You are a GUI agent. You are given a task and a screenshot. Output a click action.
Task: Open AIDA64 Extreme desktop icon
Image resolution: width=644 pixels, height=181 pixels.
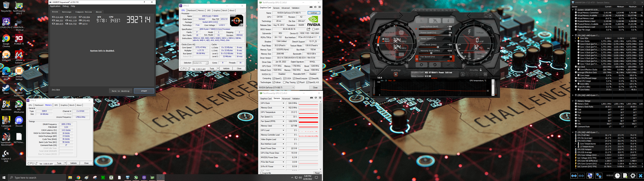pos(19,57)
